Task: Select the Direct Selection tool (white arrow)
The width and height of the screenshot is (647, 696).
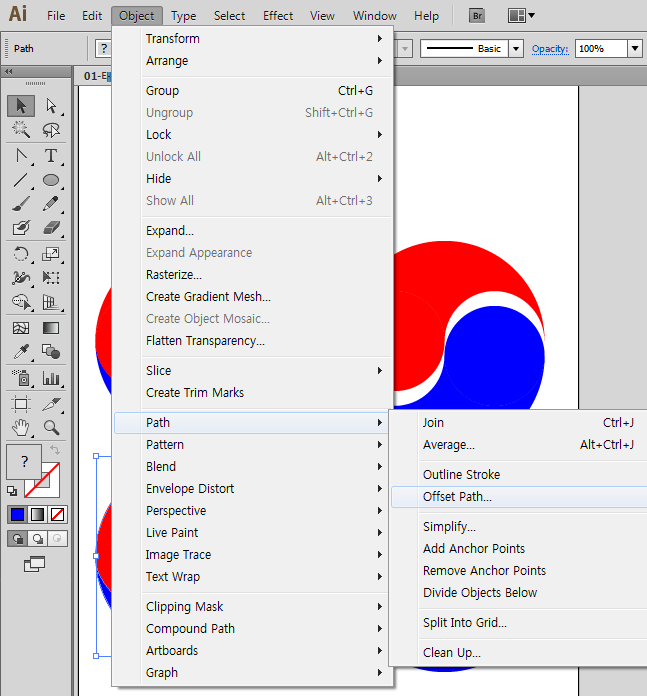Action: 51,106
